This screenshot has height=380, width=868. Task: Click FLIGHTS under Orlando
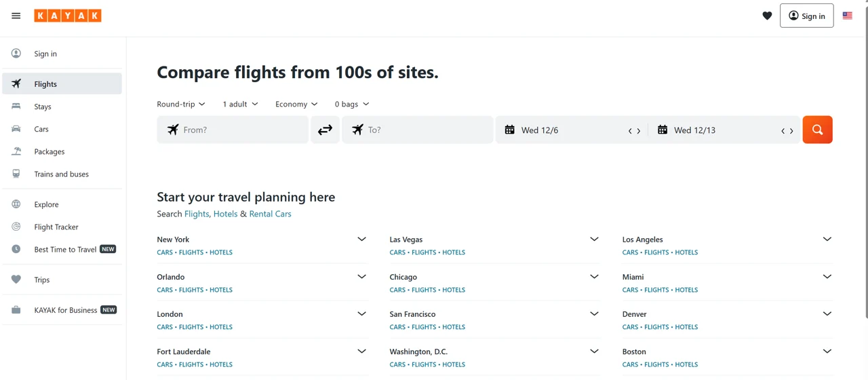191,290
